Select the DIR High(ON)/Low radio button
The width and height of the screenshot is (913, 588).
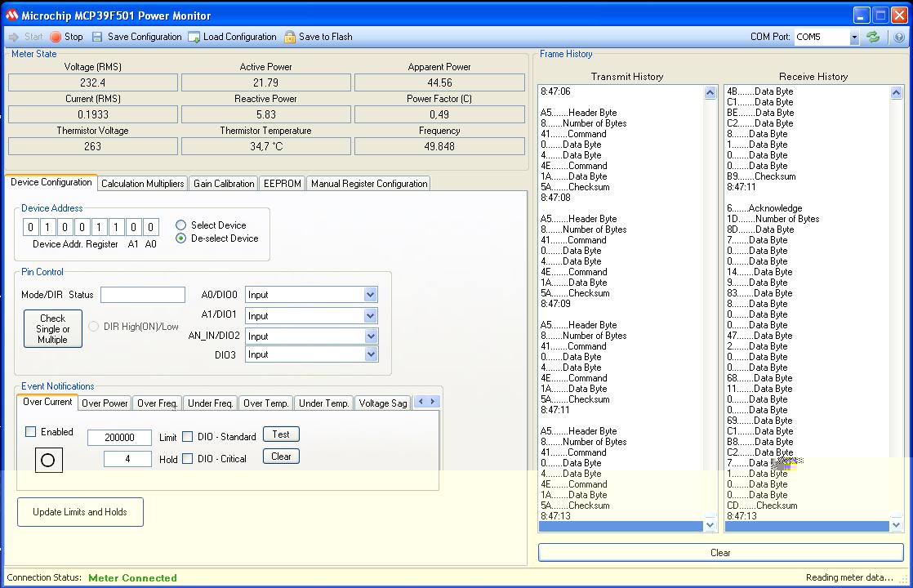[94, 326]
